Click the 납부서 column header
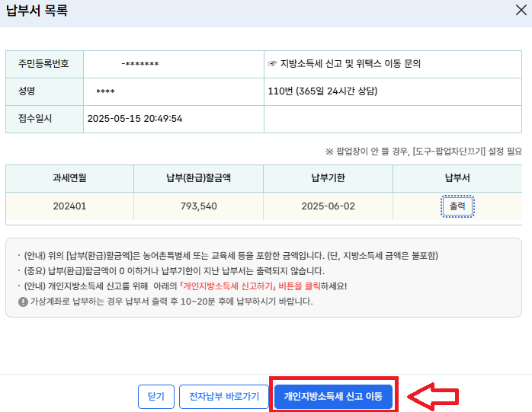 coord(457,177)
